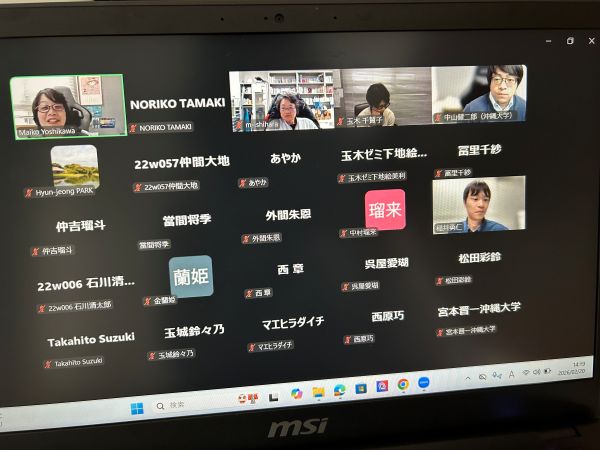
Task: Click large 呉屋愛瑚 participant name
Action: click(x=386, y=263)
